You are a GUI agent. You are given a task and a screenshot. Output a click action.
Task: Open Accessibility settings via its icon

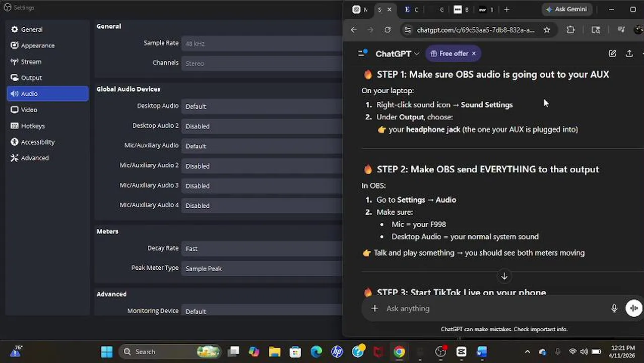15,142
